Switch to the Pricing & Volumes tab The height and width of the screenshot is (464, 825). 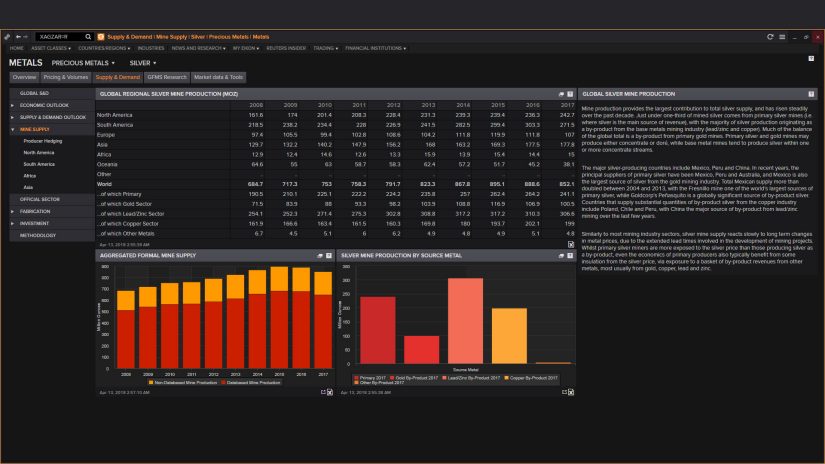click(x=66, y=77)
